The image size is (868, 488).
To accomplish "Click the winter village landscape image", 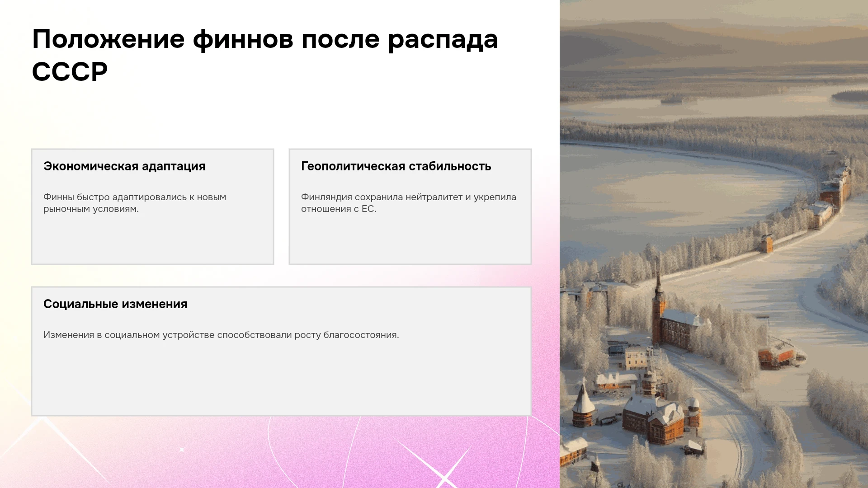I will pos(714,244).
